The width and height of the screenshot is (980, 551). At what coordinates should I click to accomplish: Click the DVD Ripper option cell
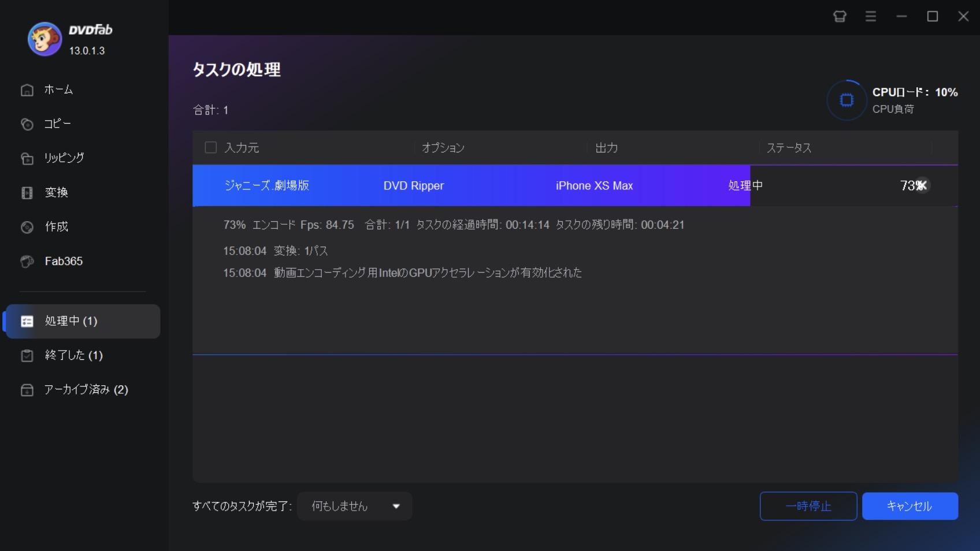tap(414, 185)
